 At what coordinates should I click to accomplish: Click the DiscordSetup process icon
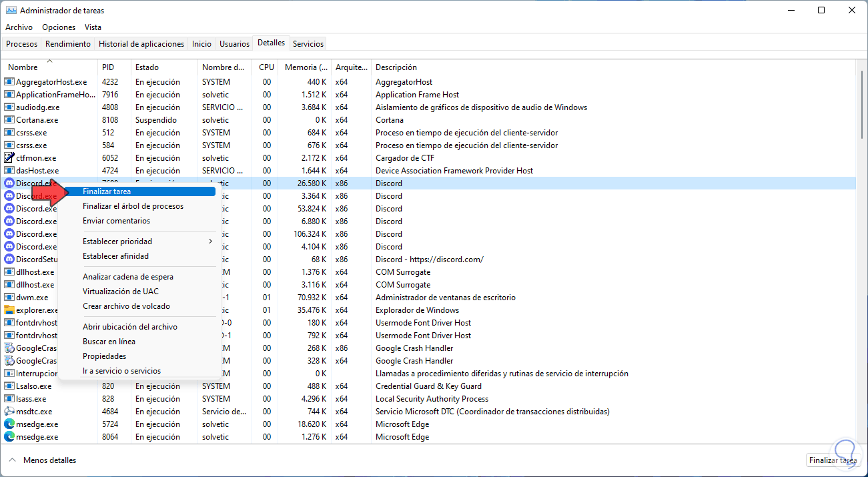[x=9, y=260]
